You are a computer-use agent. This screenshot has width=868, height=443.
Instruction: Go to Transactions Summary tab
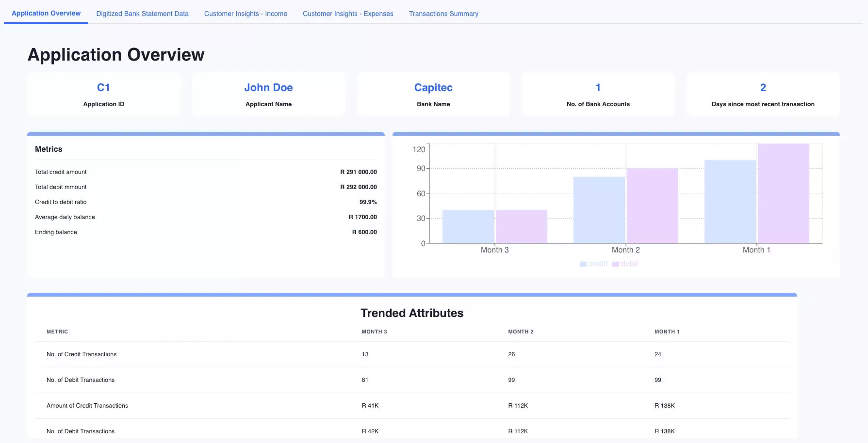[x=443, y=14]
